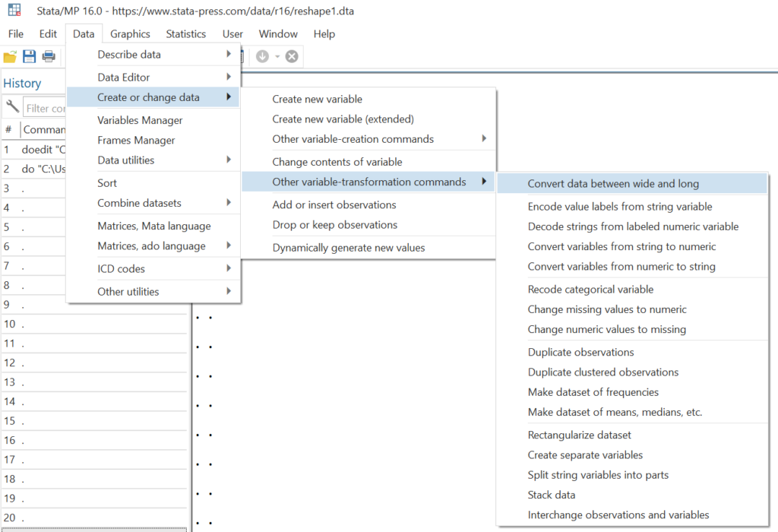Select Matrices, Mata language
The width and height of the screenshot is (778, 532).
click(153, 226)
